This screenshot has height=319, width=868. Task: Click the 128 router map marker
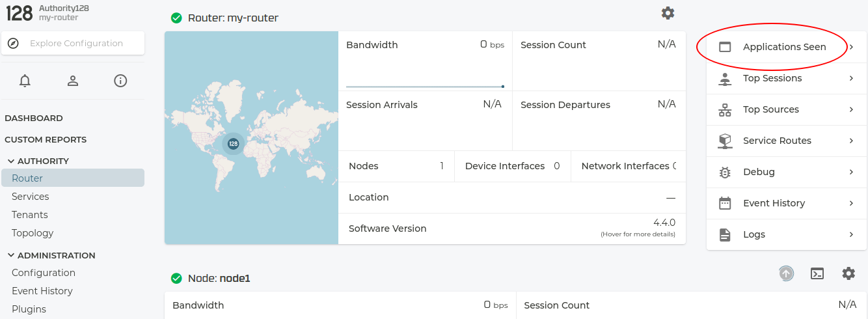click(x=233, y=143)
